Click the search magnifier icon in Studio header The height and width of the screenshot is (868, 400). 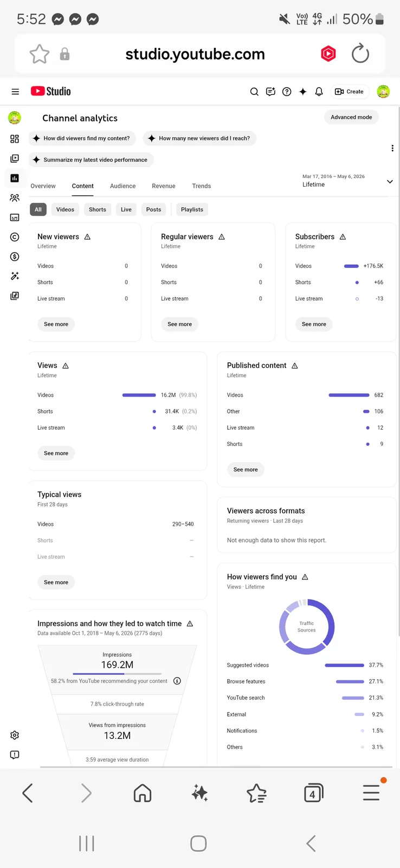(254, 92)
